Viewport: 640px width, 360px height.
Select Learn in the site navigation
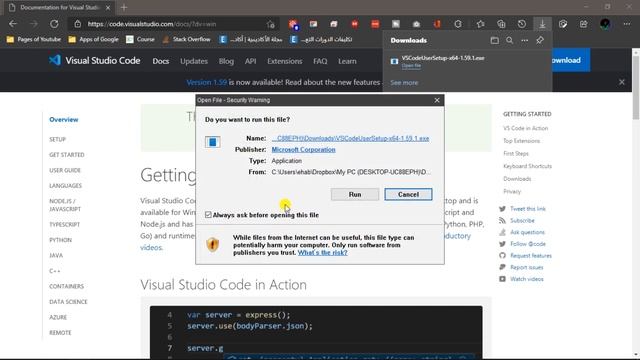[347, 61]
